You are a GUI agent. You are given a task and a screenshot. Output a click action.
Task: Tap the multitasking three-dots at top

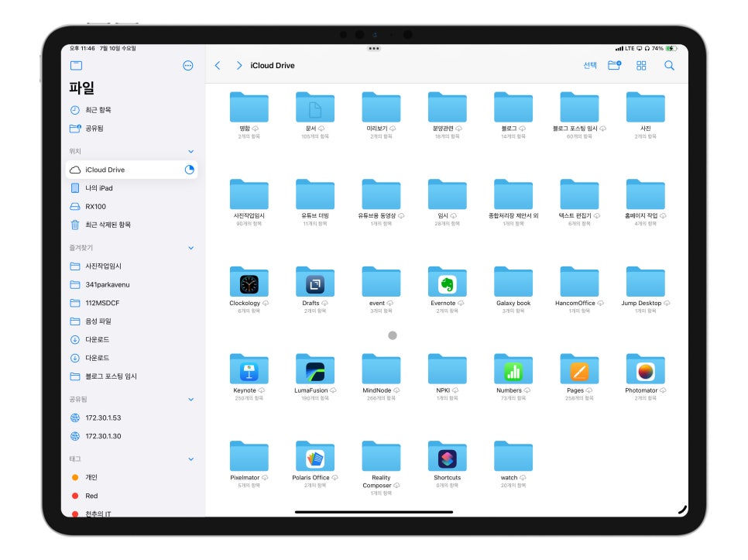374,49
